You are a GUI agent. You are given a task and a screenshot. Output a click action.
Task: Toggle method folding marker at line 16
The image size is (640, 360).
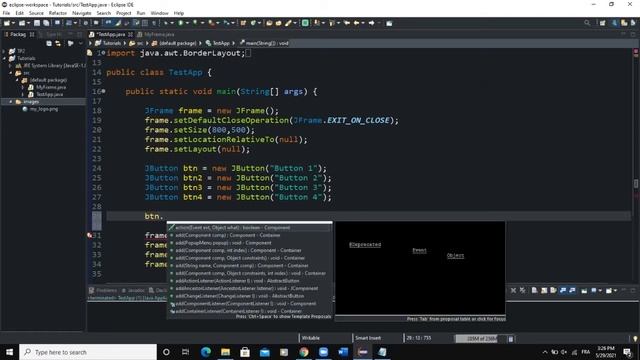tap(104, 91)
